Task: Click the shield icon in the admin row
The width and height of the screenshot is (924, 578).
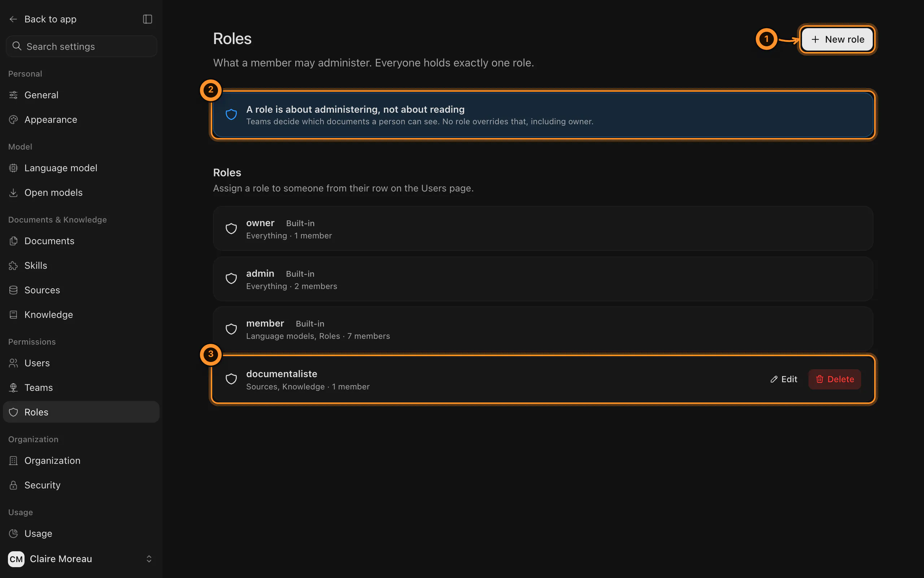Action: (x=231, y=279)
